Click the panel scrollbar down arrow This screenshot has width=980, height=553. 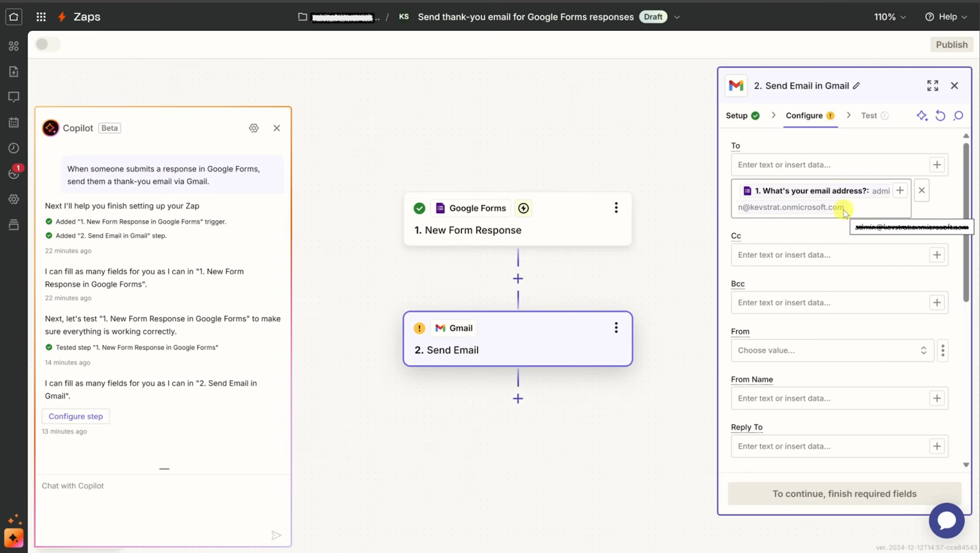click(966, 465)
